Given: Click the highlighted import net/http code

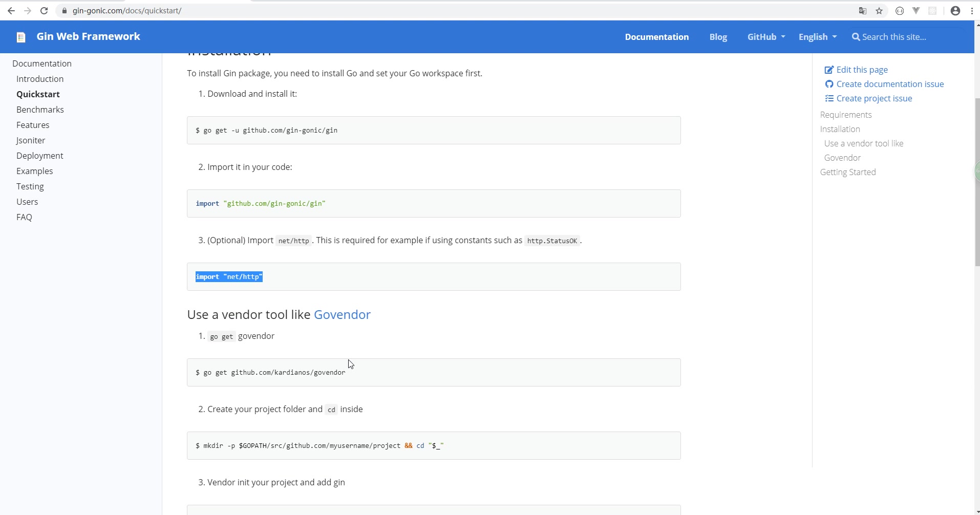Looking at the screenshot, I should [x=229, y=276].
